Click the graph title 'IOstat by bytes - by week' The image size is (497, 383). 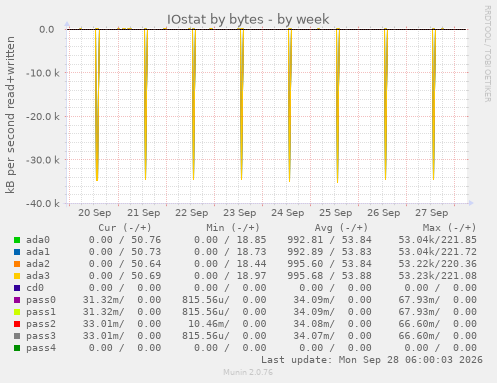click(x=248, y=19)
